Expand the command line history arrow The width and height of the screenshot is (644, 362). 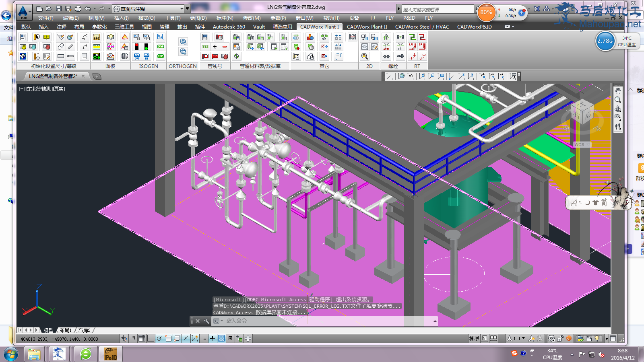pos(435,321)
